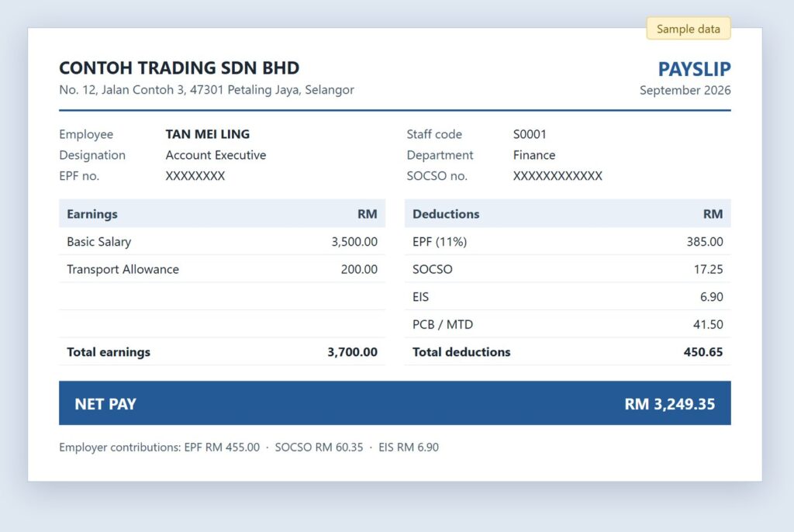Select the Basic Salary row label
This screenshot has height=532, width=794.
tap(98, 242)
